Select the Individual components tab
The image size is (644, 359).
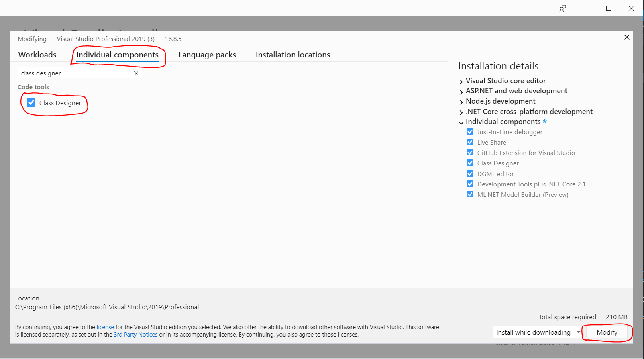[117, 55]
